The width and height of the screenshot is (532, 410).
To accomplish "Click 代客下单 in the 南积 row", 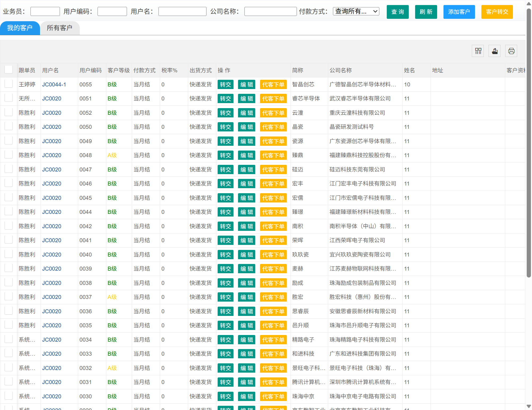I will [x=273, y=226].
